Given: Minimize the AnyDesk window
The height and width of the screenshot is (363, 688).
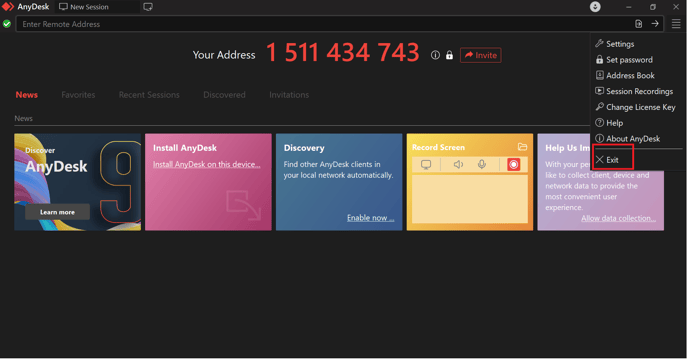Looking at the screenshot, I should [x=628, y=7].
